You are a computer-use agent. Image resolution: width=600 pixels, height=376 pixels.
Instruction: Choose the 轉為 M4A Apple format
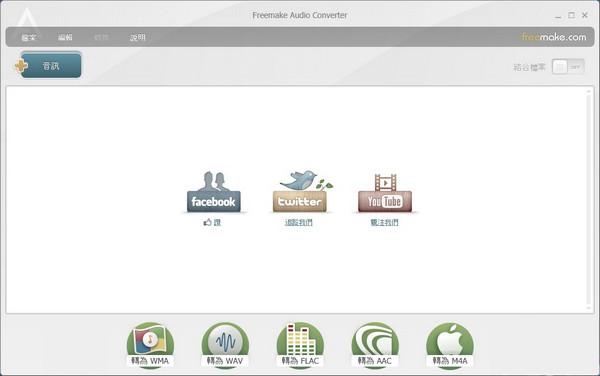[x=450, y=346]
